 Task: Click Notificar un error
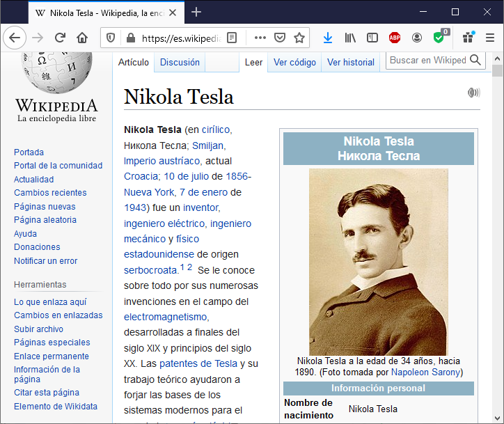click(46, 260)
